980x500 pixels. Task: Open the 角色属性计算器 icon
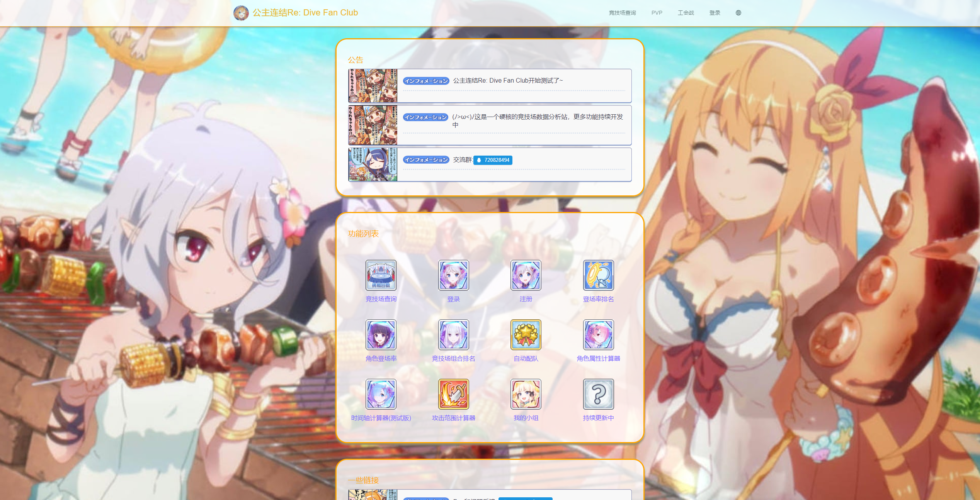point(598,335)
